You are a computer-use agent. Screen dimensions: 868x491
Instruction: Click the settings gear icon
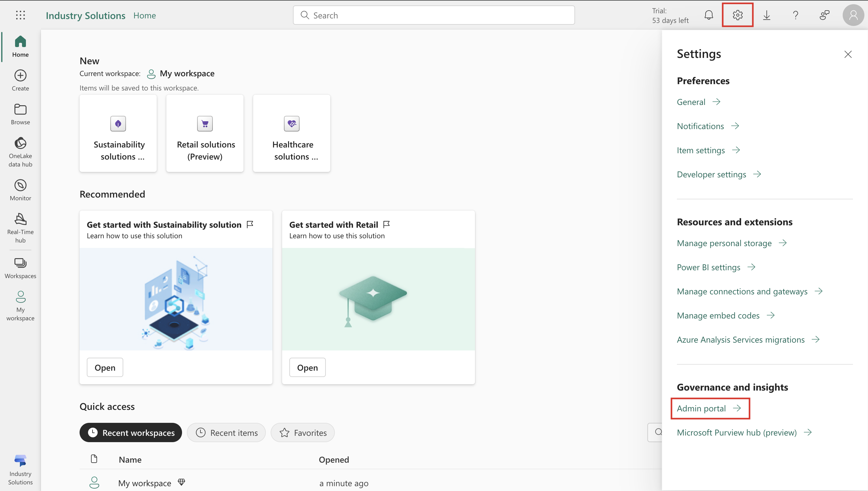tap(737, 15)
